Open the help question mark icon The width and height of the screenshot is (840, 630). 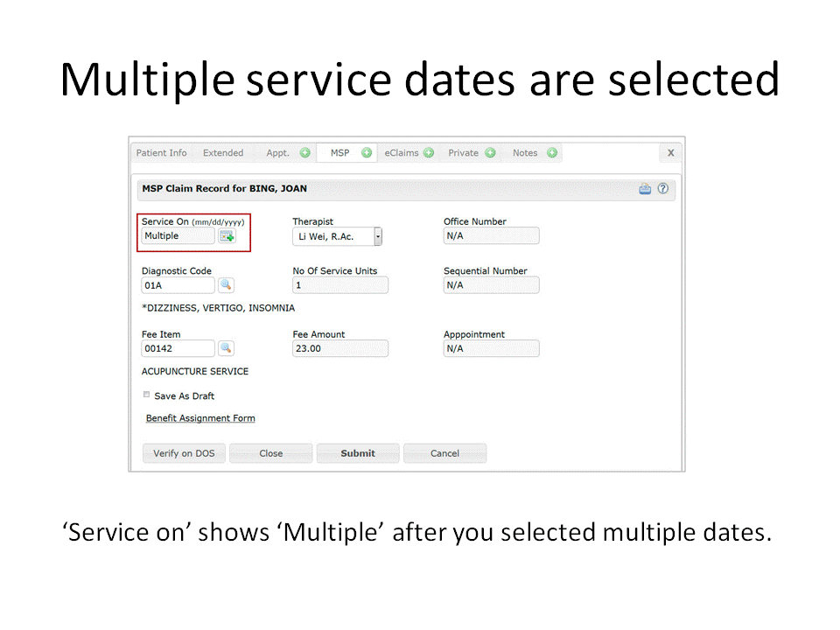click(x=662, y=188)
